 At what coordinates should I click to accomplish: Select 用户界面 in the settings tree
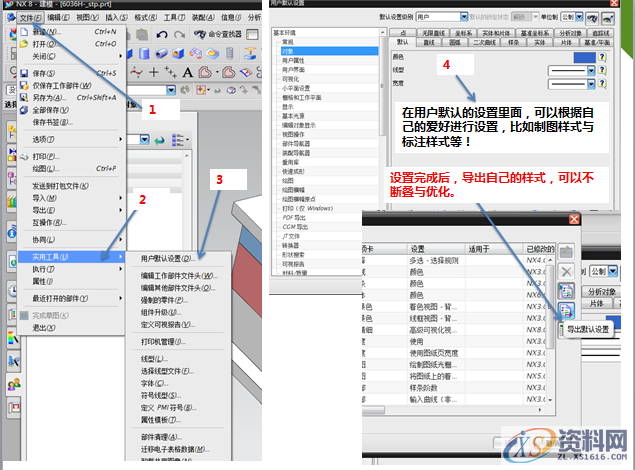[x=294, y=70]
